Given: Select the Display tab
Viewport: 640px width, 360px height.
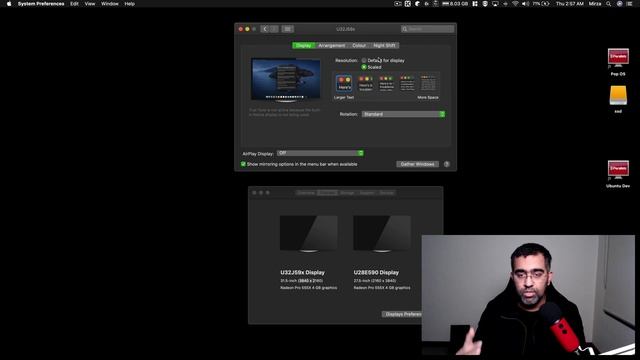Looking at the screenshot, I should [x=303, y=45].
